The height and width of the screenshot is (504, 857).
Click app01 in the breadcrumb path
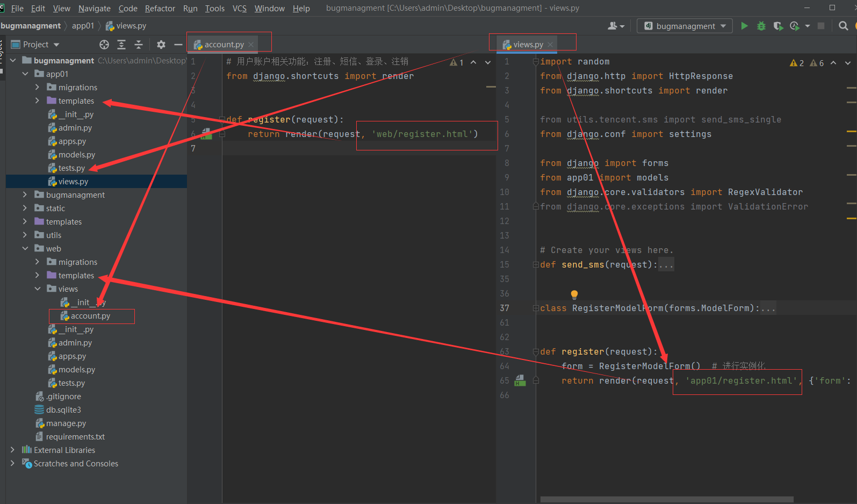pyautogui.click(x=83, y=26)
